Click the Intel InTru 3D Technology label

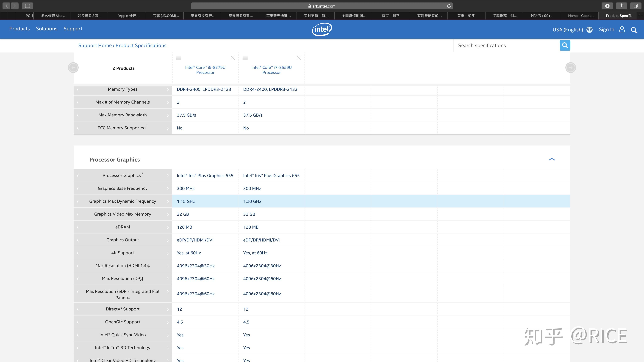[x=122, y=348]
